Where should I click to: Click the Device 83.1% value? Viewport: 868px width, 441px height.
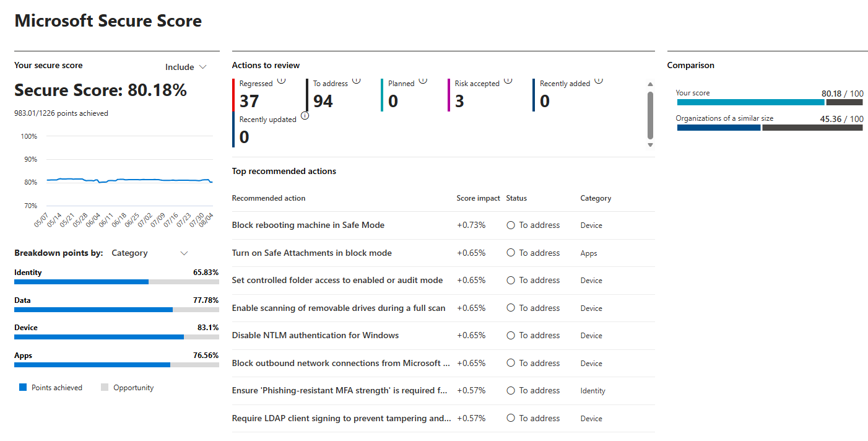click(208, 328)
